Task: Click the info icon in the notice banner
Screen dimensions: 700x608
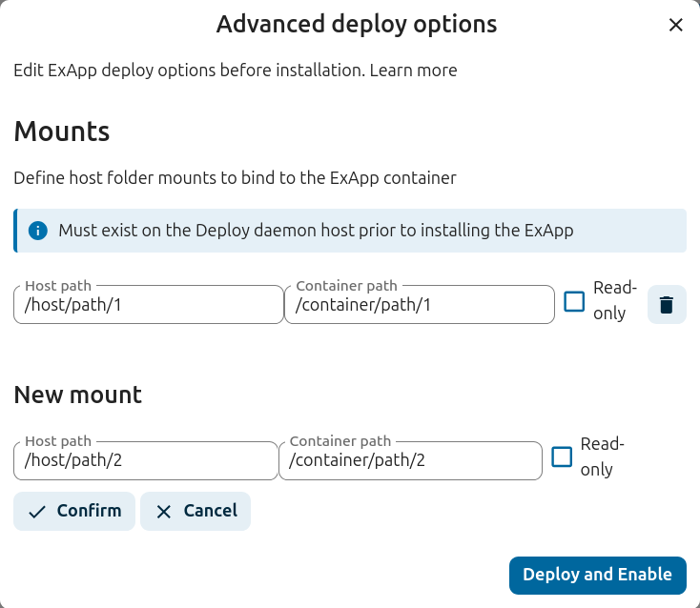Action: 38,231
